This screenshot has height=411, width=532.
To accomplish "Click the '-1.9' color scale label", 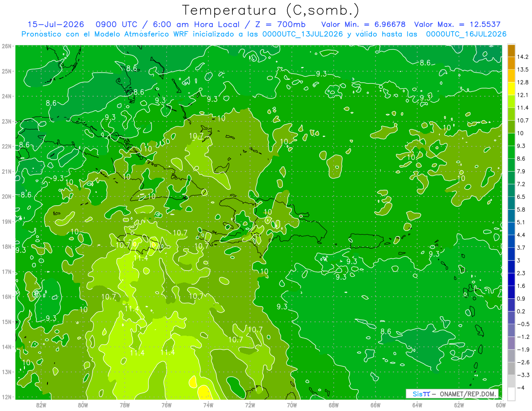I will (523, 349).
